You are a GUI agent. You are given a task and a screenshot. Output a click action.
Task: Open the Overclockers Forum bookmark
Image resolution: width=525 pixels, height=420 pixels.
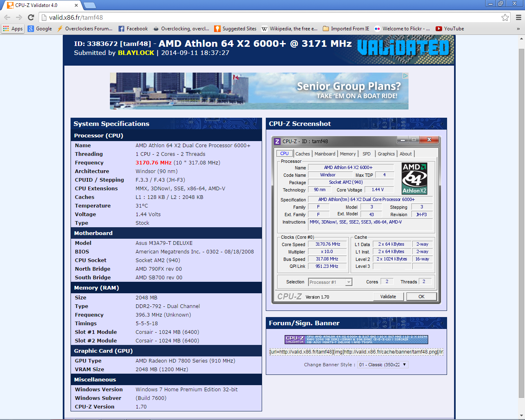pos(84,29)
